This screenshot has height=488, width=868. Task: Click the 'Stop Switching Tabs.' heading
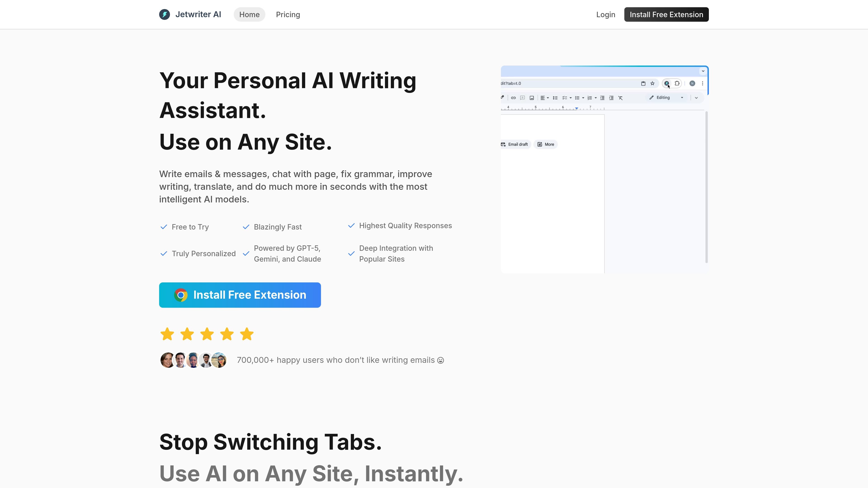(x=271, y=442)
